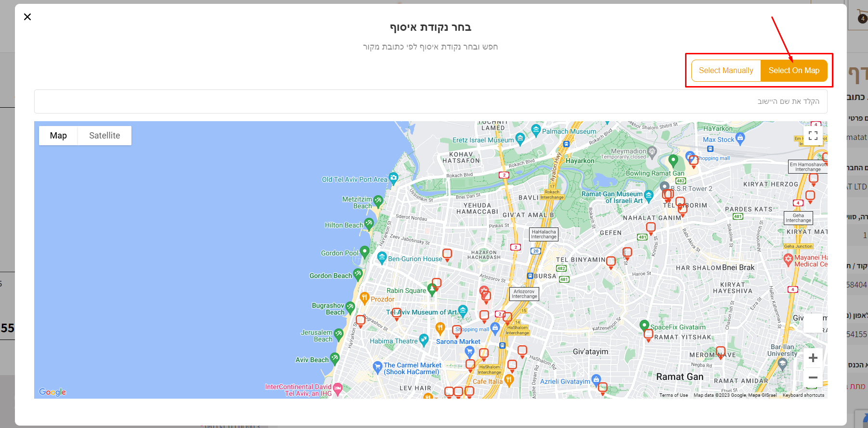This screenshot has height=428, width=868.
Task: Select the Palmach Museum marker
Action: [536, 129]
